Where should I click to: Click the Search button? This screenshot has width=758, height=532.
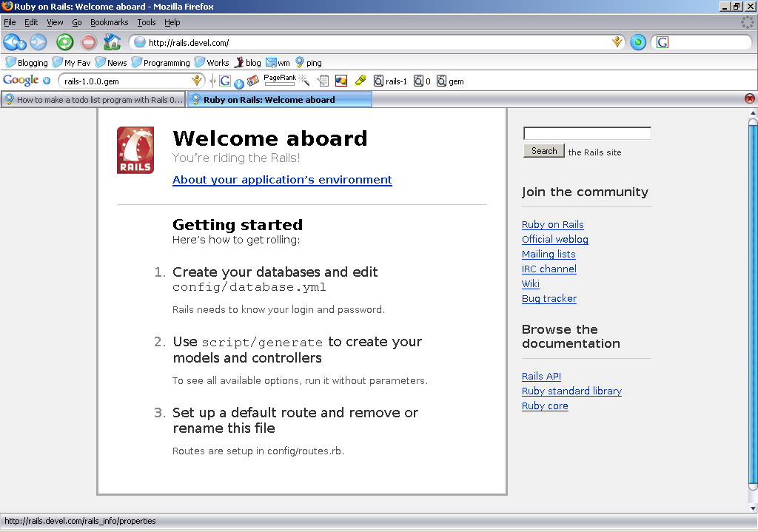544,151
